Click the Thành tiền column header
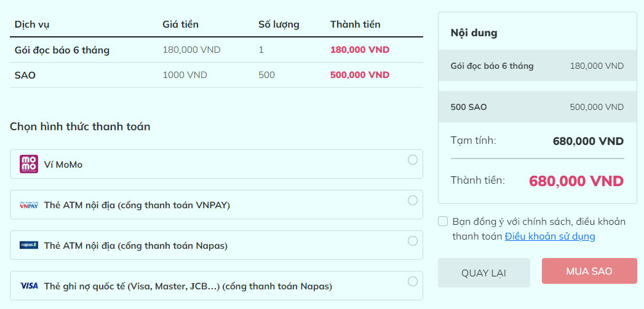Viewport: 644px width, 309px height. click(x=356, y=24)
